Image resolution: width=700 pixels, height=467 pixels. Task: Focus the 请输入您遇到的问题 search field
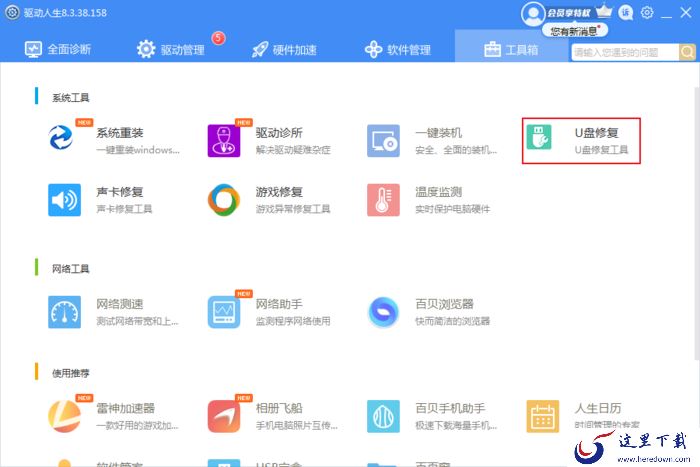[x=625, y=52]
